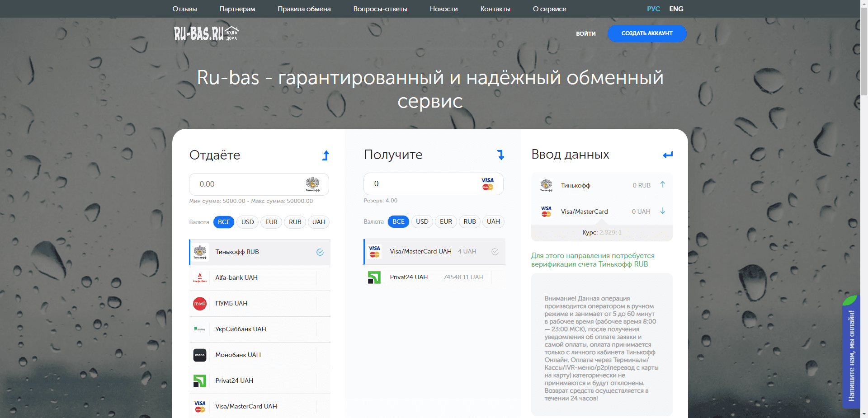Click the up arrow beside Тинькофф 0 RUB
The height and width of the screenshot is (418, 868).
[663, 184]
